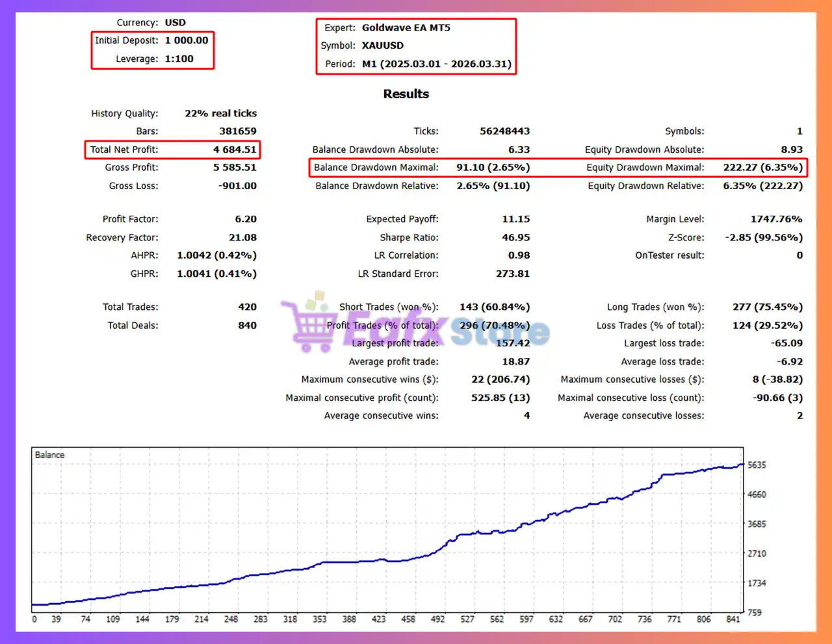This screenshot has height=644, width=832.
Task: Click the History Quality 22% real ticks
Action: pos(220,113)
